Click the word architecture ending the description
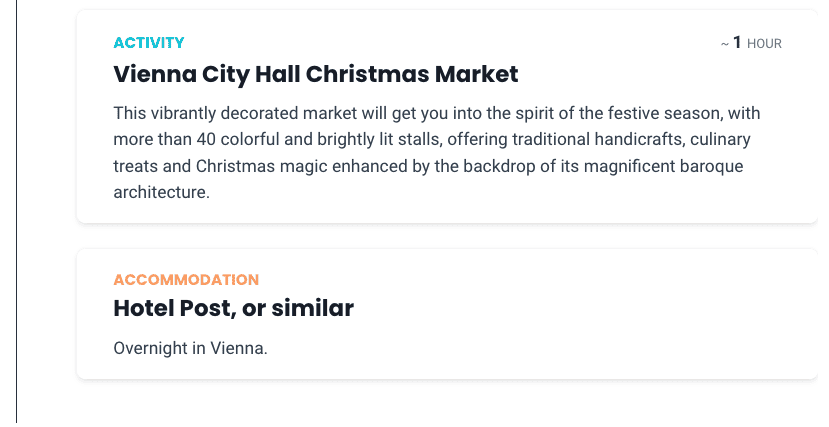The image size is (829, 427). [x=162, y=192]
